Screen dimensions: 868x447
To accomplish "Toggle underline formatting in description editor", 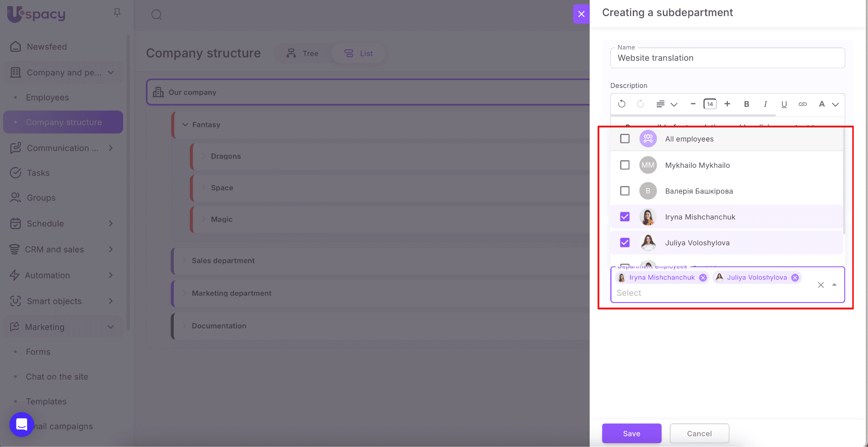I will (x=784, y=104).
